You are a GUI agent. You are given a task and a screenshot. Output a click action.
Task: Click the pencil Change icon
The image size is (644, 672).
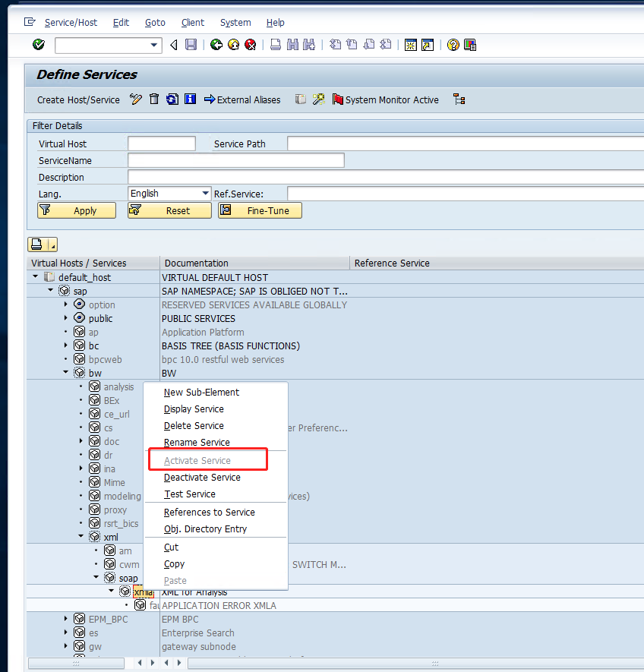point(136,99)
